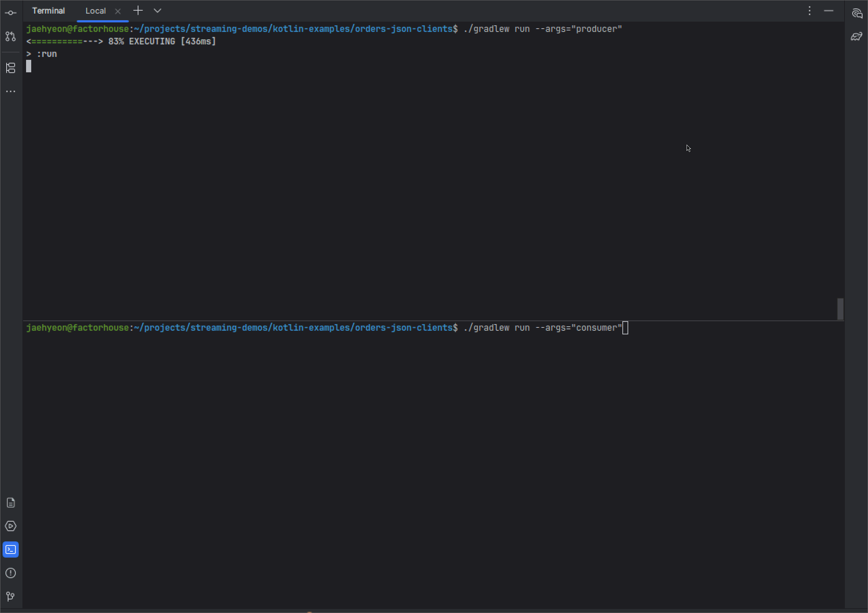Viewport: 868px width, 613px height.
Task: Open the Problems tool window icon
Action: click(x=11, y=573)
